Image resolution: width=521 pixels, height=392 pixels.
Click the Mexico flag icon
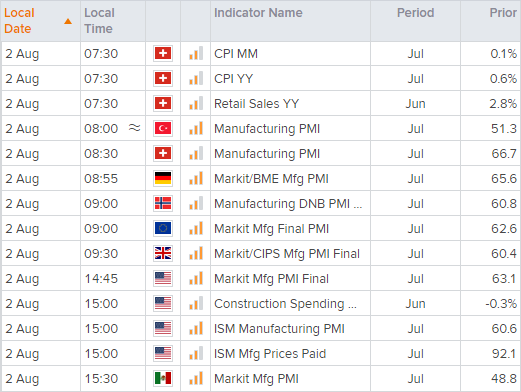163,378
